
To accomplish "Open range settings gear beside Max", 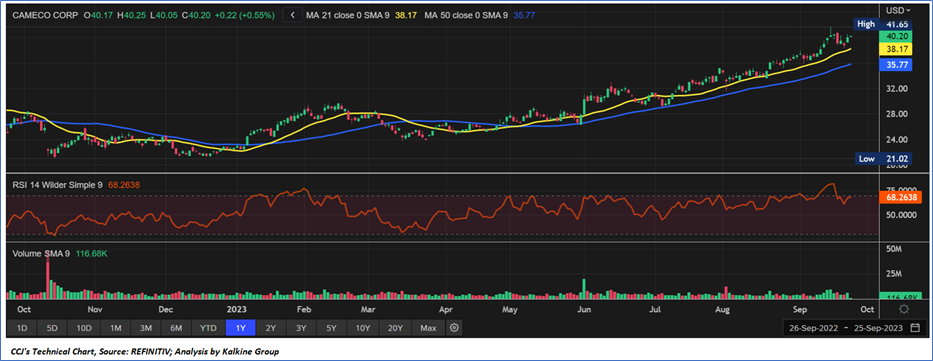I will 455,328.
